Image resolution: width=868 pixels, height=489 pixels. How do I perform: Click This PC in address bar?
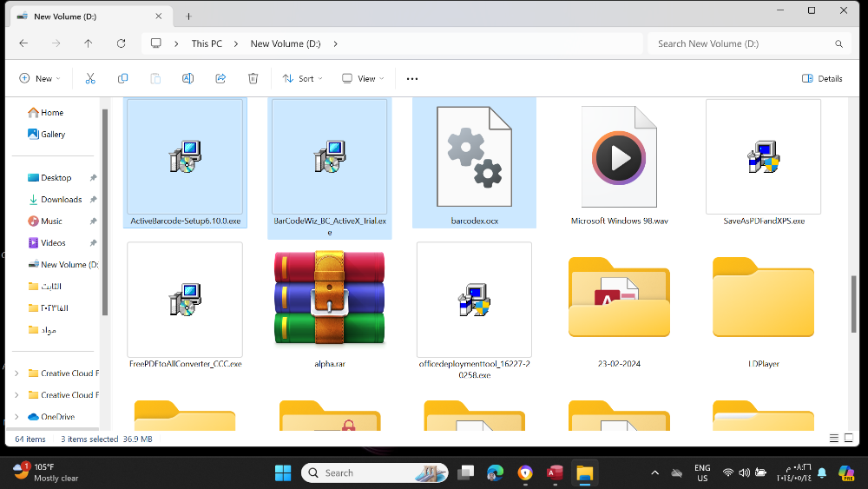(x=207, y=43)
